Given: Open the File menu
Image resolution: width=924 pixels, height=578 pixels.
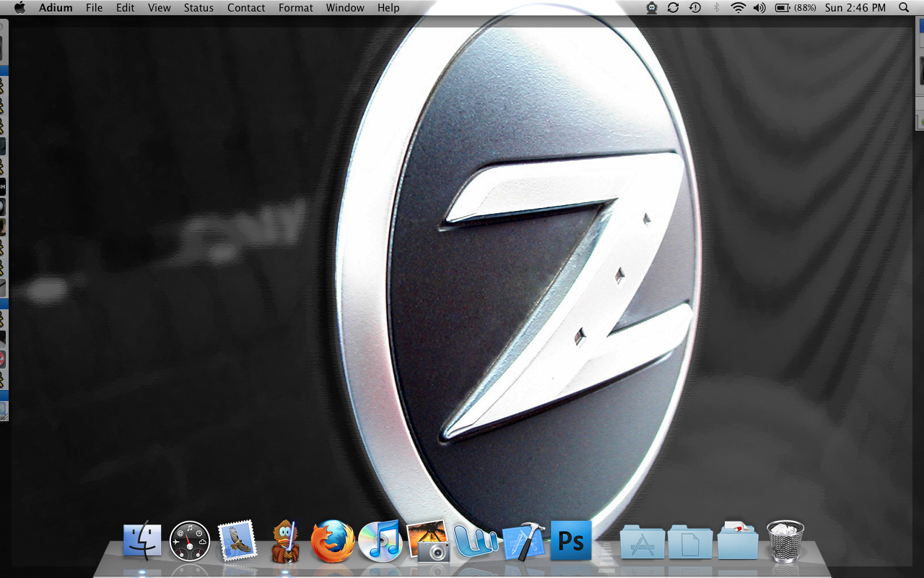Looking at the screenshot, I should tap(94, 8).
